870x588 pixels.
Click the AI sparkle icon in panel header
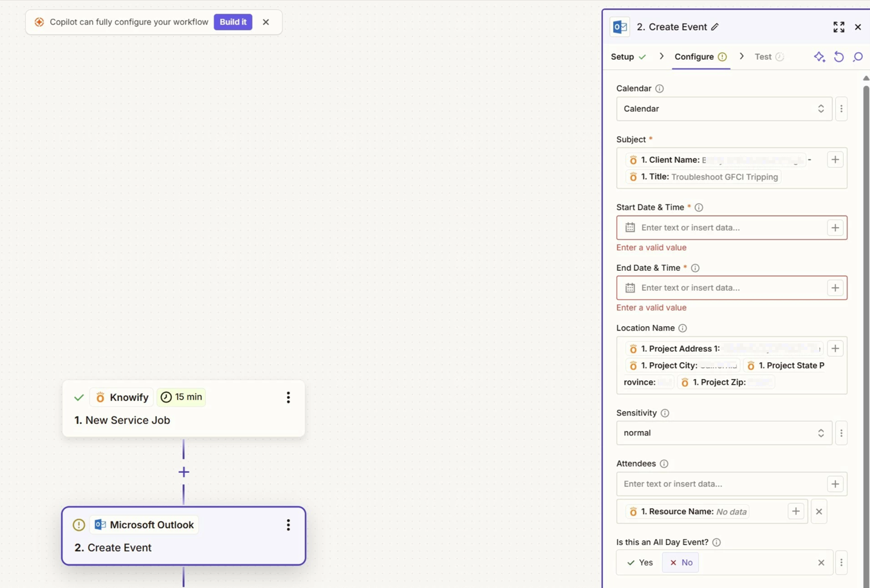tap(819, 57)
